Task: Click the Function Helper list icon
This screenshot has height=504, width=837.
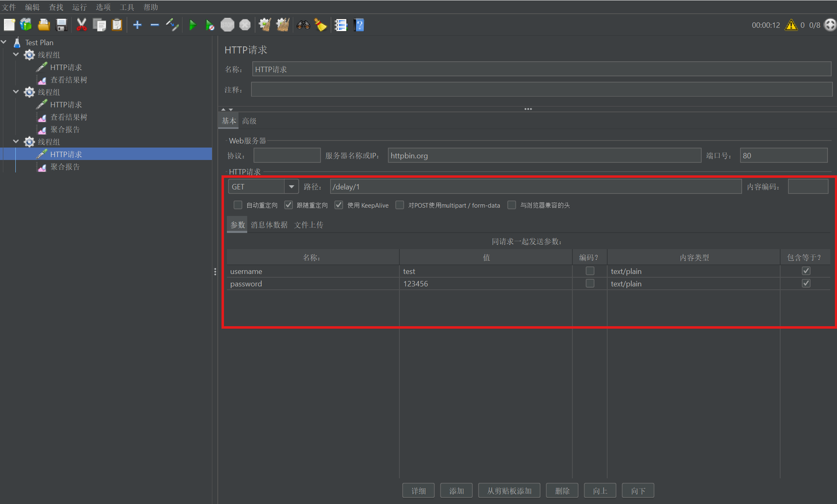Action: coord(341,25)
